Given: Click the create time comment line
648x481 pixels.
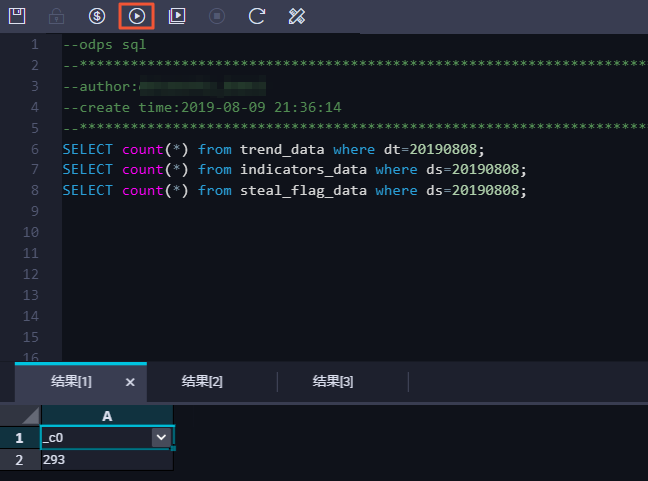Looking at the screenshot, I should coord(202,107).
